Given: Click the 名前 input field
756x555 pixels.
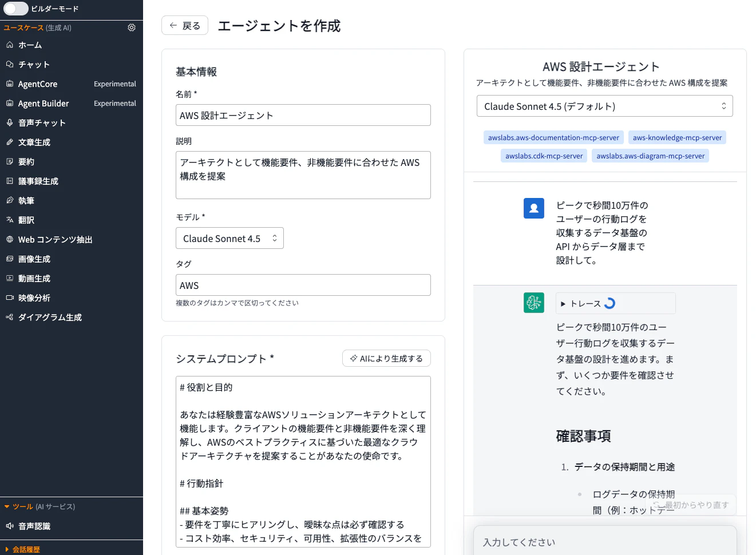Looking at the screenshot, I should (303, 115).
